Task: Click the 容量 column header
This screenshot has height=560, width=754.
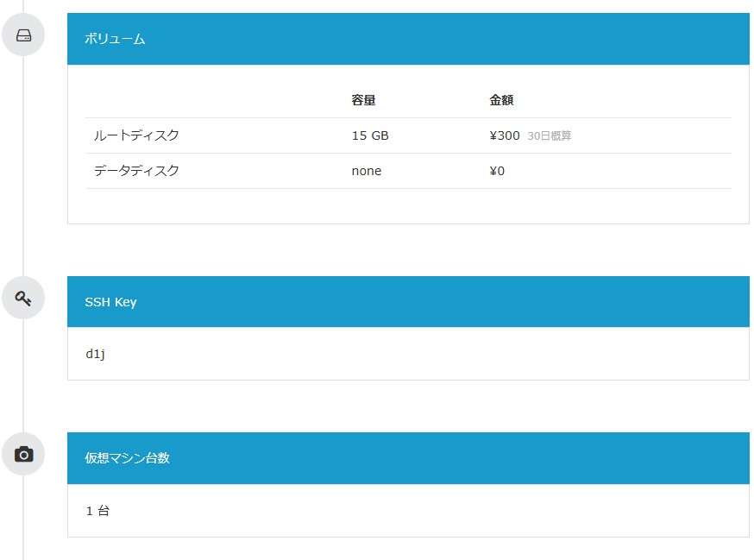Action: coord(363,100)
